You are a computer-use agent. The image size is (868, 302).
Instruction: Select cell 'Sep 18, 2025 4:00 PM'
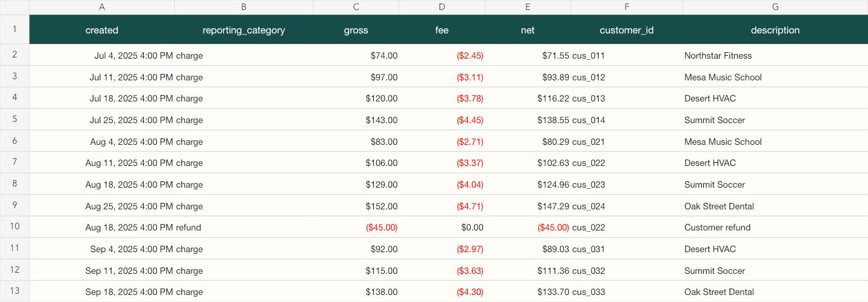coord(102,291)
